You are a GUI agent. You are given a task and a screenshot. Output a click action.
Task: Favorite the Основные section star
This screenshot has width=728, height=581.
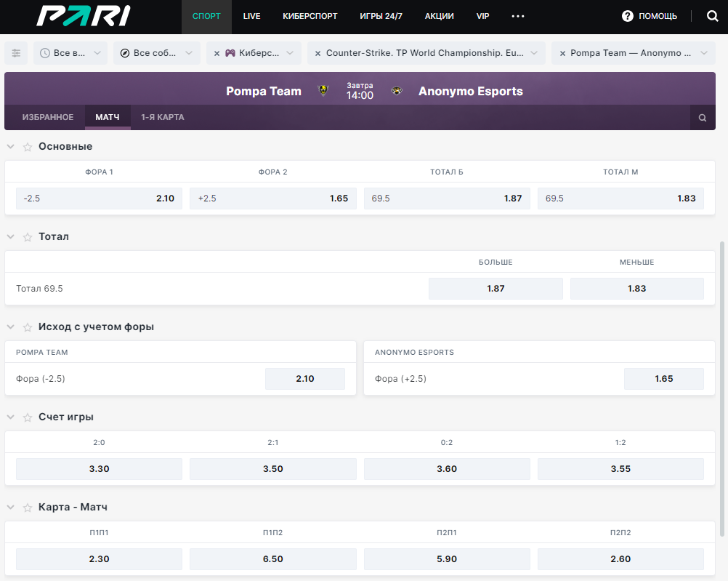click(28, 147)
